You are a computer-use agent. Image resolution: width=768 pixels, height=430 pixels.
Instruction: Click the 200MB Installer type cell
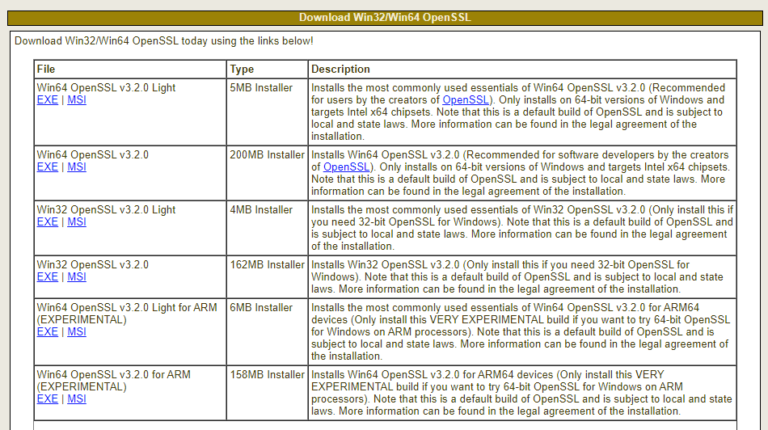266,155
